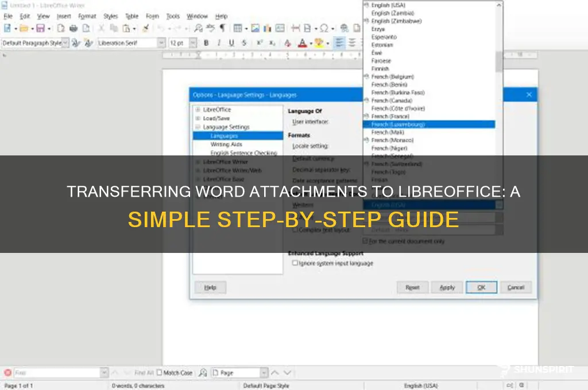Click the language list scrollbar thumb
Screen dimensions: 588x390
[x=499, y=61]
